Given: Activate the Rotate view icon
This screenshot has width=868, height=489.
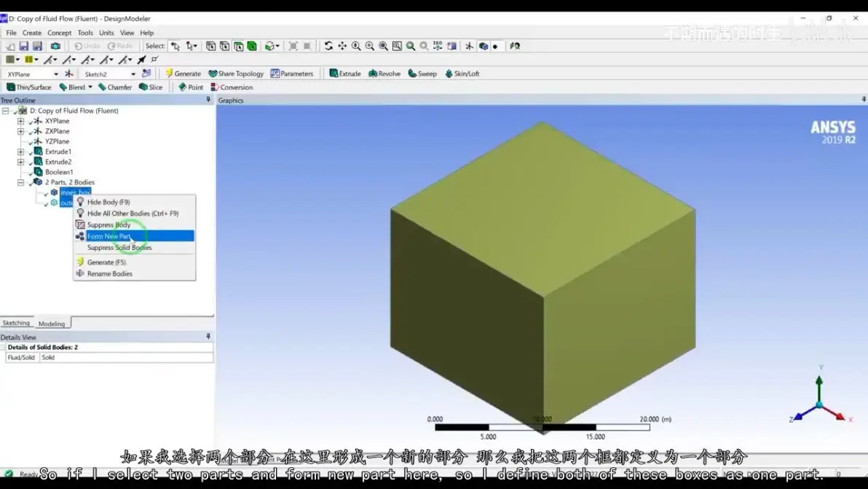Looking at the screenshot, I should 329,46.
